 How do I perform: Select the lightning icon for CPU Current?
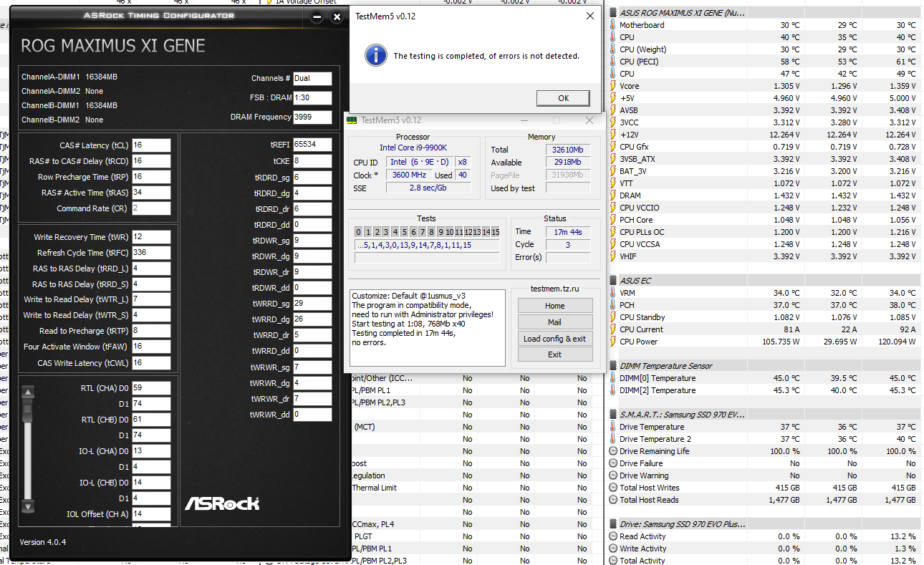612,329
